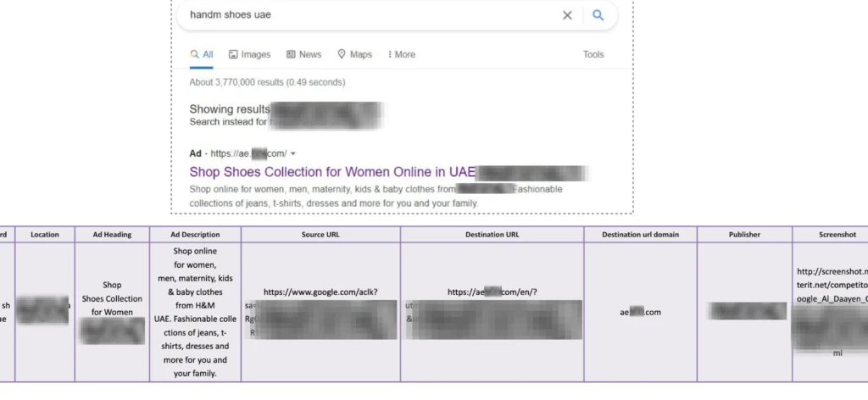Screen dimensions: 868x400
Task: Open the News search tab
Action: click(304, 54)
